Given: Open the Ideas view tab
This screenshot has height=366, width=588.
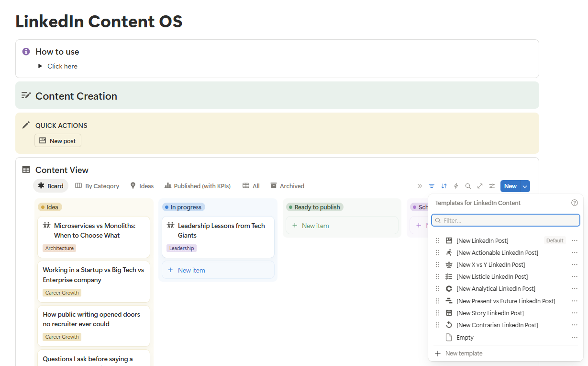Looking at the screenshot, I should [x=142, y=186].
